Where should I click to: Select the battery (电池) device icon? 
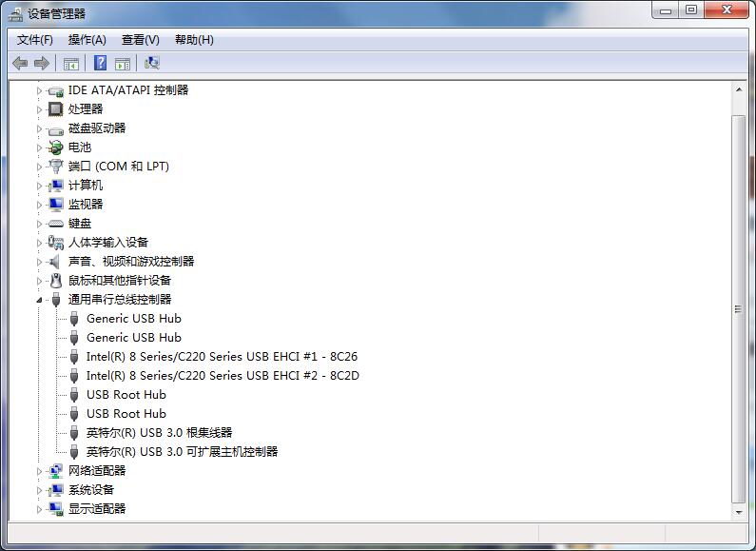point(56,148)
